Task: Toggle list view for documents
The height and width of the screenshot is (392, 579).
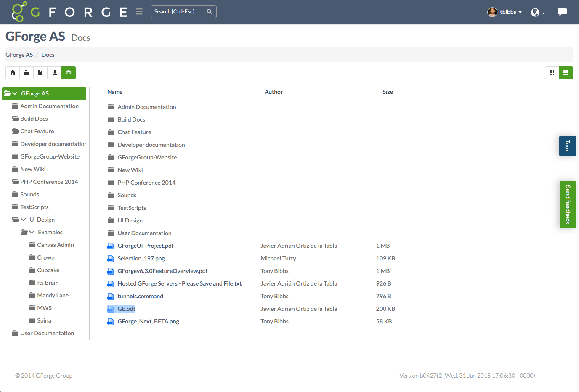Action: [566, 72]
